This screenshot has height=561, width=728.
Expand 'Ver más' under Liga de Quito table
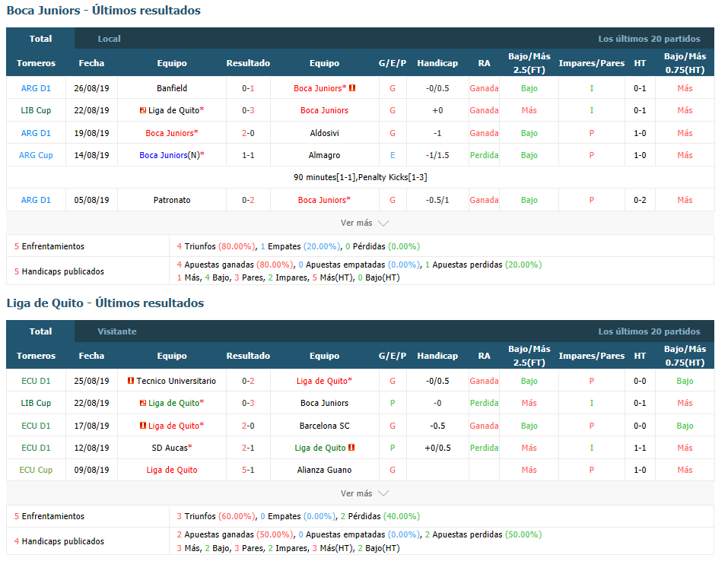(364, 493)
